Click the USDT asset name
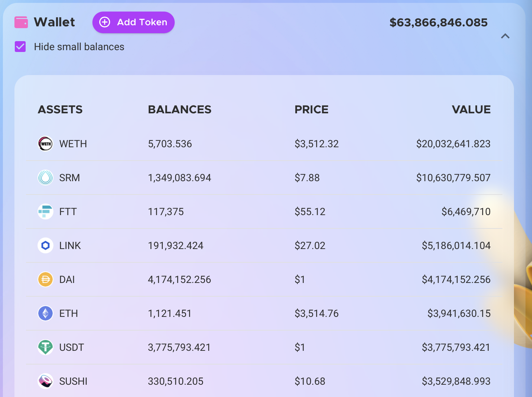Viewport: 532px width, 397px height. (x=72, y=347)
